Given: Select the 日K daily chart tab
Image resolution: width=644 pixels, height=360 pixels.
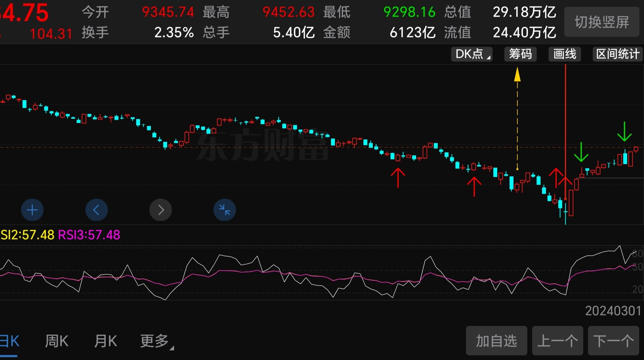Looking at the screenshot, I should pos(10,341).
